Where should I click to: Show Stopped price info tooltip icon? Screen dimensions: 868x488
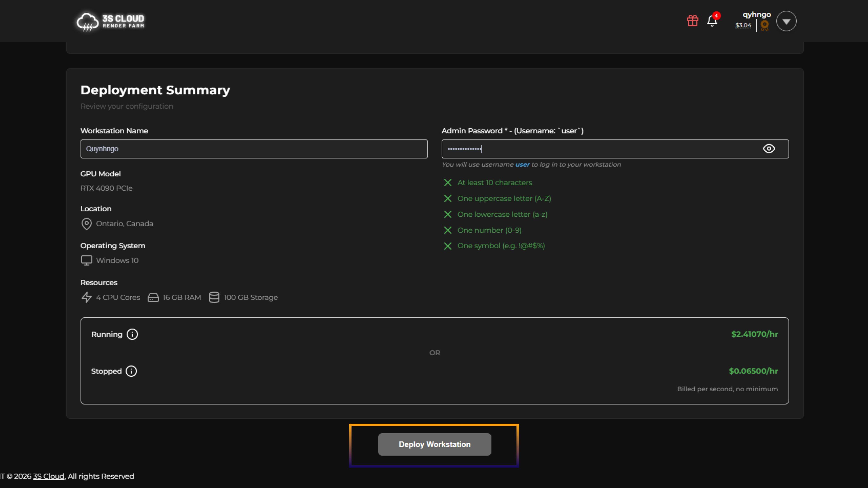click(131, 371)
